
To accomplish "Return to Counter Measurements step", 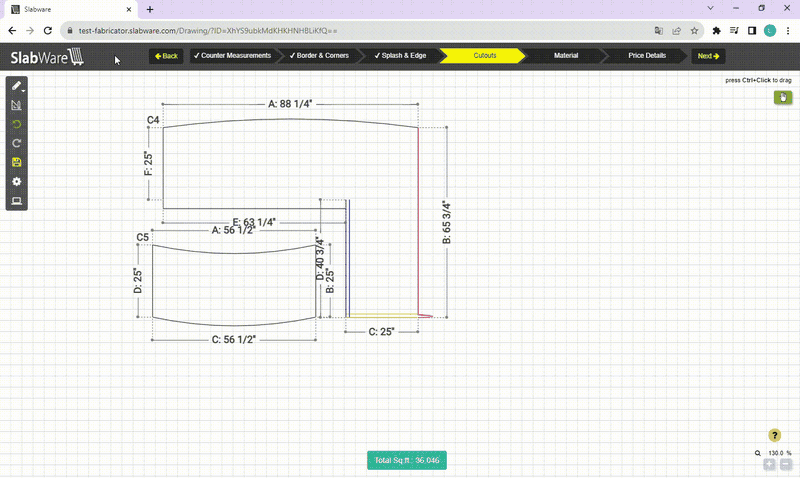I will point(235,56).
